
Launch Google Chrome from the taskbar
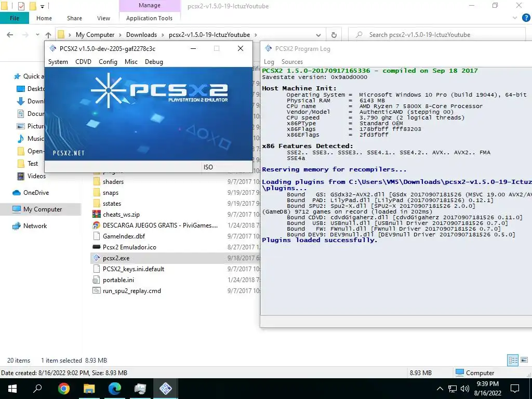click(63, 389)
